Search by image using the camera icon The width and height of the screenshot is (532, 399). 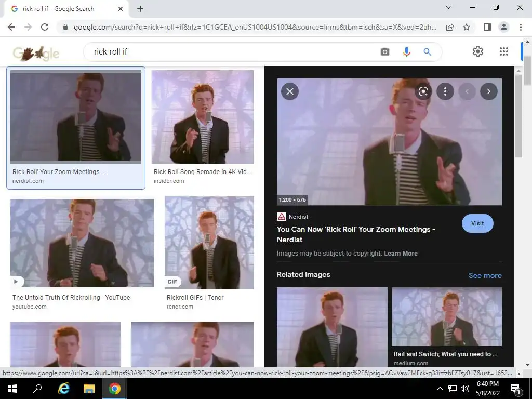coord(385,52)
